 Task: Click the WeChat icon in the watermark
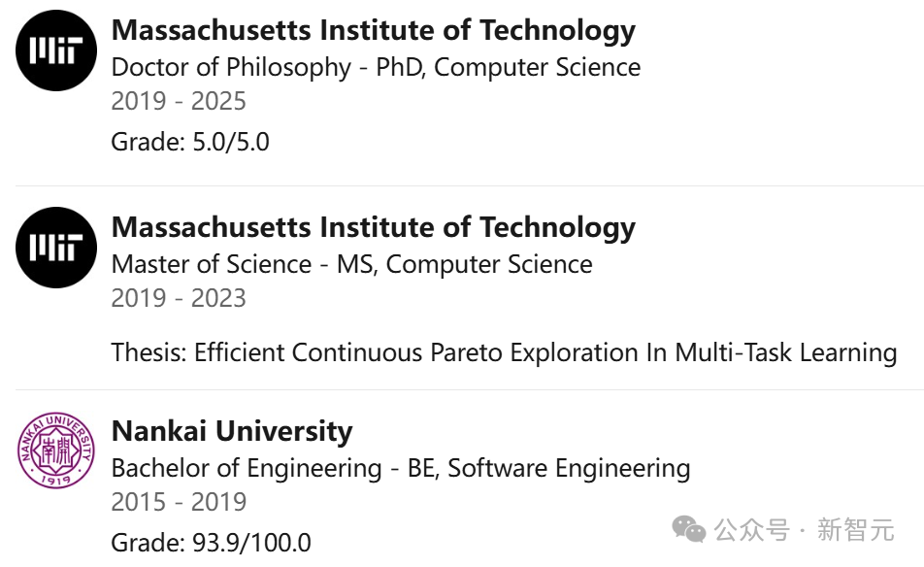[689, 529]
